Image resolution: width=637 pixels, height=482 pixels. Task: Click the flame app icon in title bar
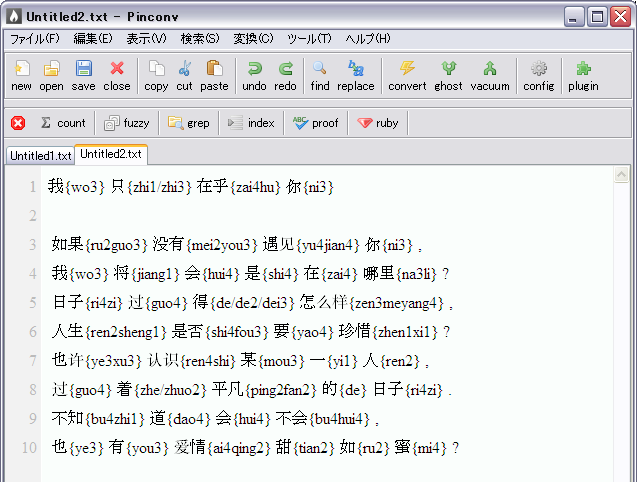(x=14, y=16)
